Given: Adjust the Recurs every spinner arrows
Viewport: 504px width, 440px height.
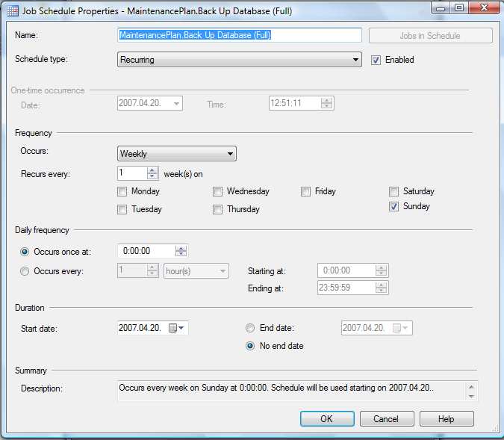Looking at the screenshot, I should (x=152, y=173).
